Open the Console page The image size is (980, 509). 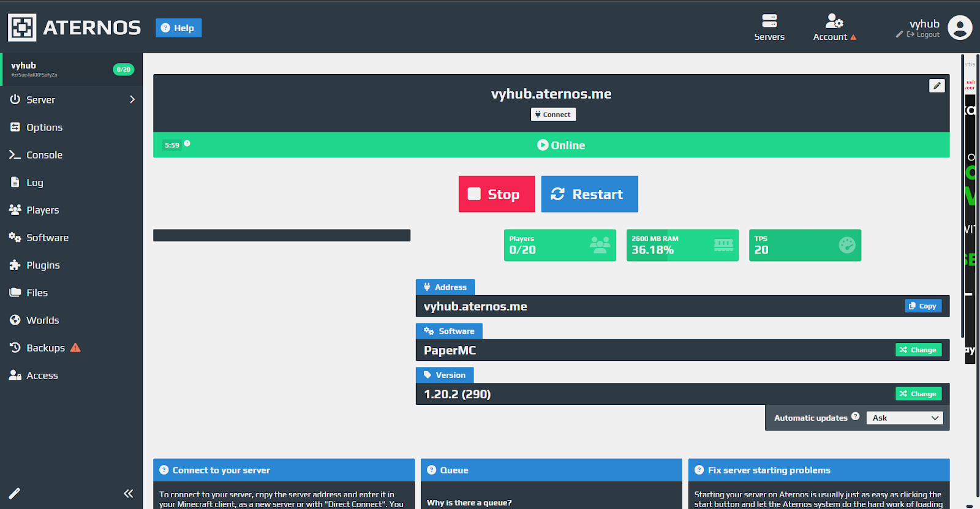click(71, 154)
